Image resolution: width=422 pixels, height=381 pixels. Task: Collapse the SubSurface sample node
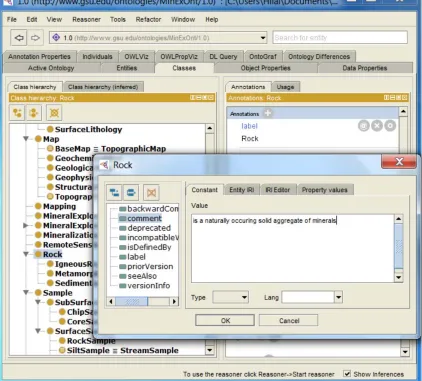(38, 302)
